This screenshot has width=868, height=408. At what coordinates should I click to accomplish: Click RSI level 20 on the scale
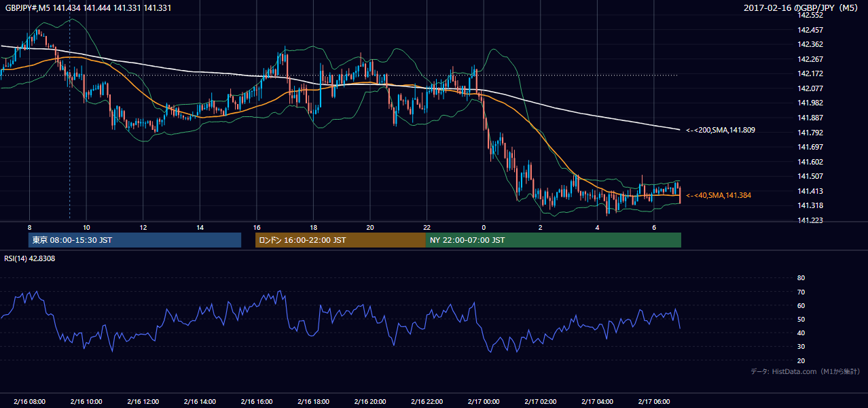[801, 360]
